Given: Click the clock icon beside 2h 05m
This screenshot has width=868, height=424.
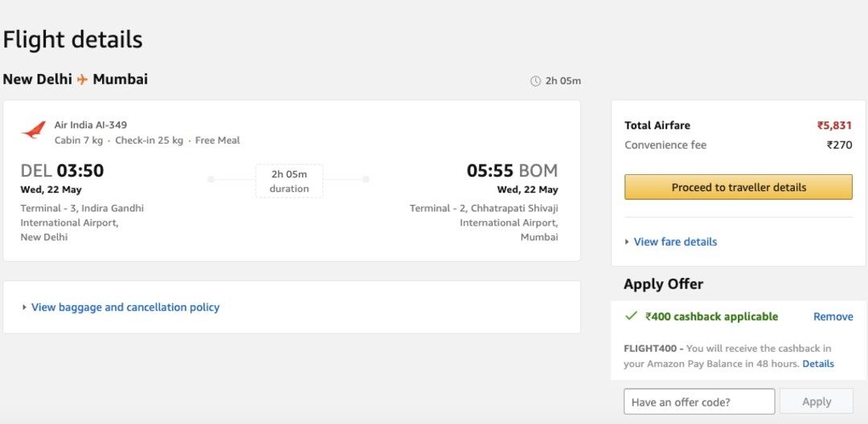Looking at the screenshot, I should pyautogui.click(x=535, y=81).
